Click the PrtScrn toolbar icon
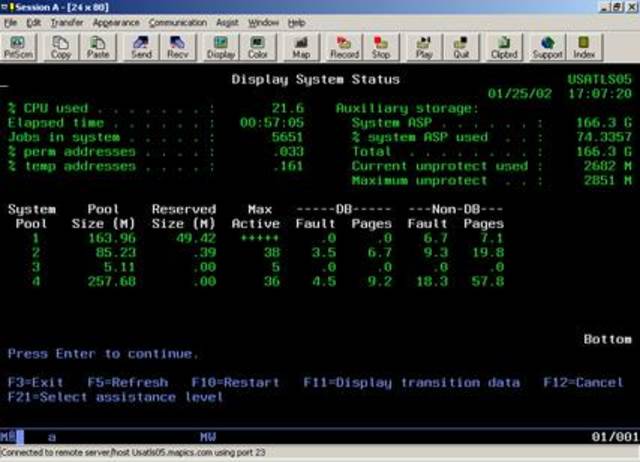Screen dimensions: 640x462 [18, 48]
